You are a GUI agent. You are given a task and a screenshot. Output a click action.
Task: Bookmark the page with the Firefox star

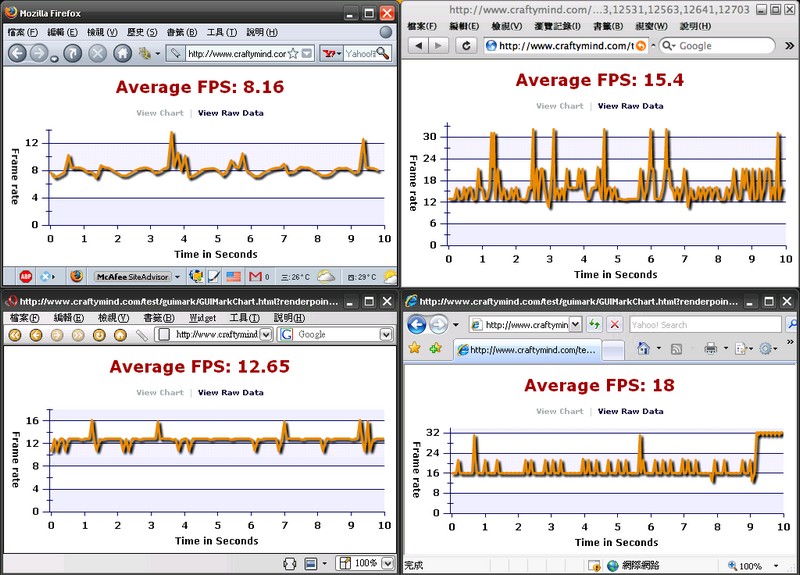coord(293,54)
